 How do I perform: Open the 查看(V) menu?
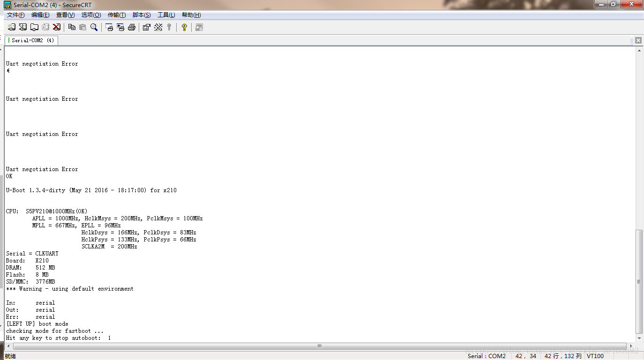coord(66,15)
